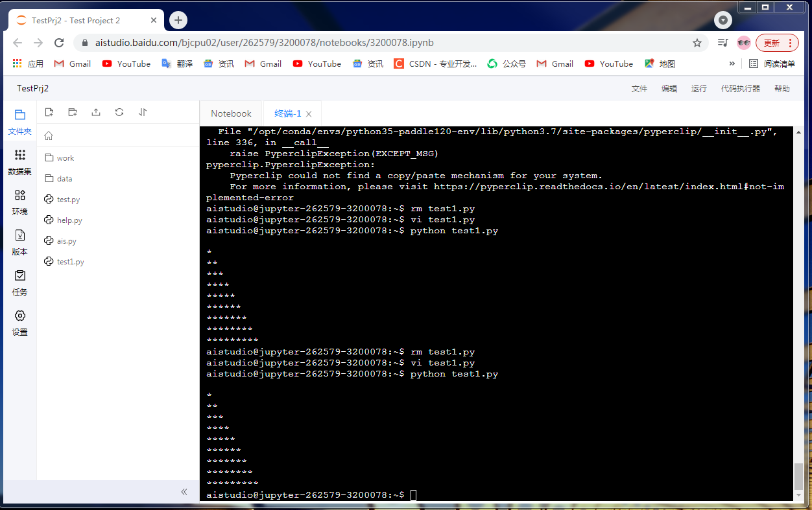Switch to the Notebook tab
812x510 pixels.
tap(231, 113)
